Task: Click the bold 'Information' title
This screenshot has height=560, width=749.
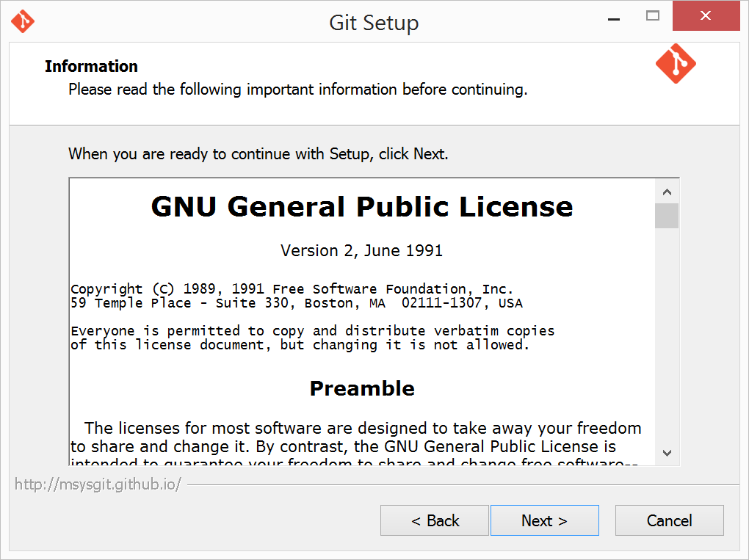Action: pos(91,66)
